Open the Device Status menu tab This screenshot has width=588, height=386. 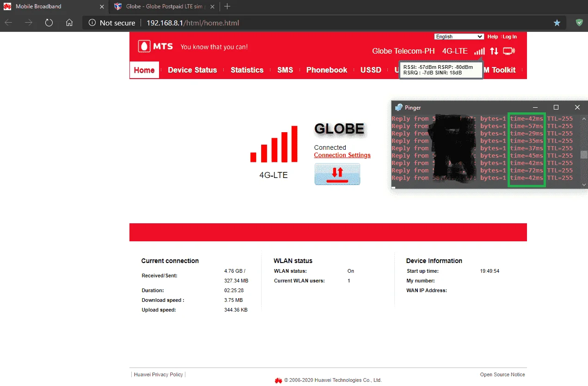(x=192, y=70)
